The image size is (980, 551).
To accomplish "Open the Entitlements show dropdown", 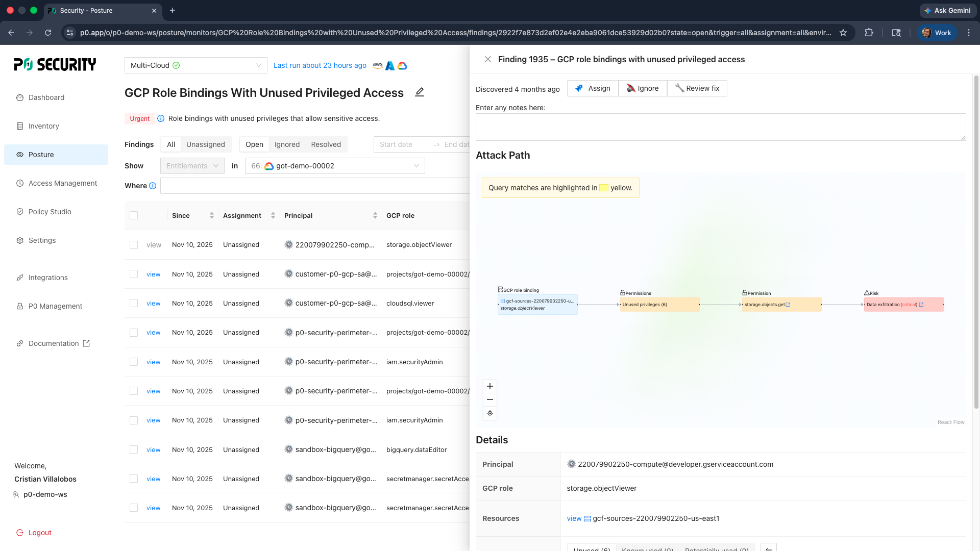I will [192, 166].
